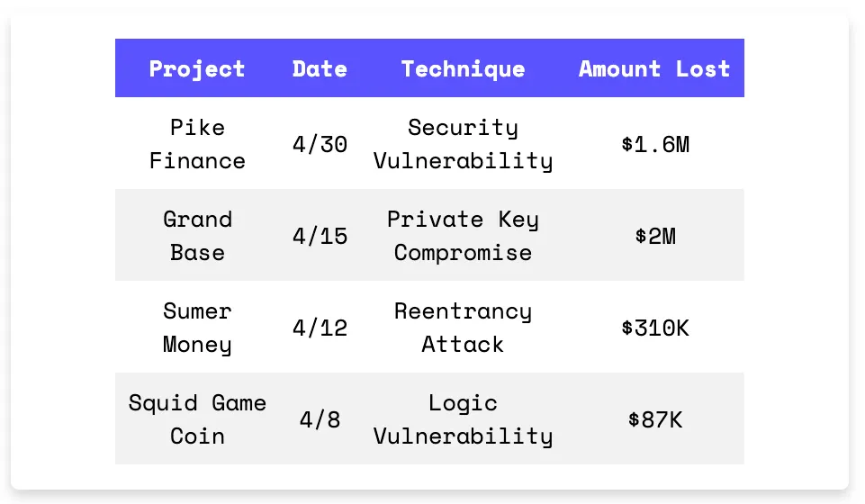Click the Security Vulnerability technique cell
865x504 pixels.
[463, 144]
